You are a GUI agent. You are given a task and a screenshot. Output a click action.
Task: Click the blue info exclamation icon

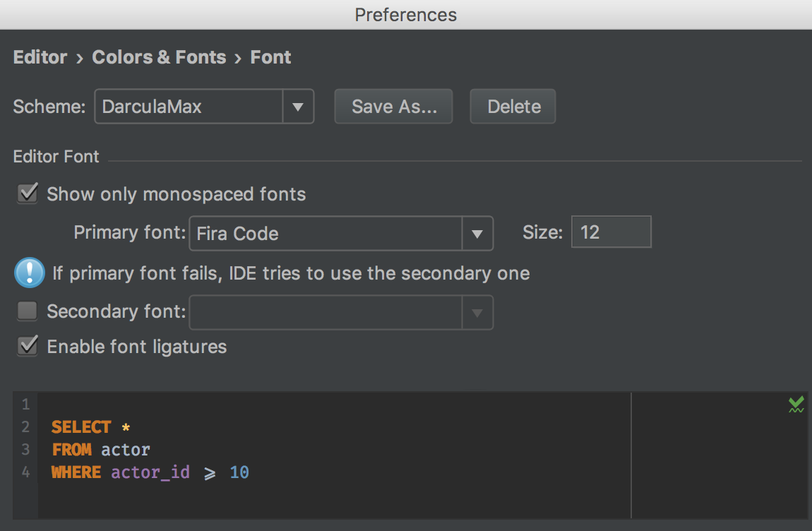click(x=30, y=273)
